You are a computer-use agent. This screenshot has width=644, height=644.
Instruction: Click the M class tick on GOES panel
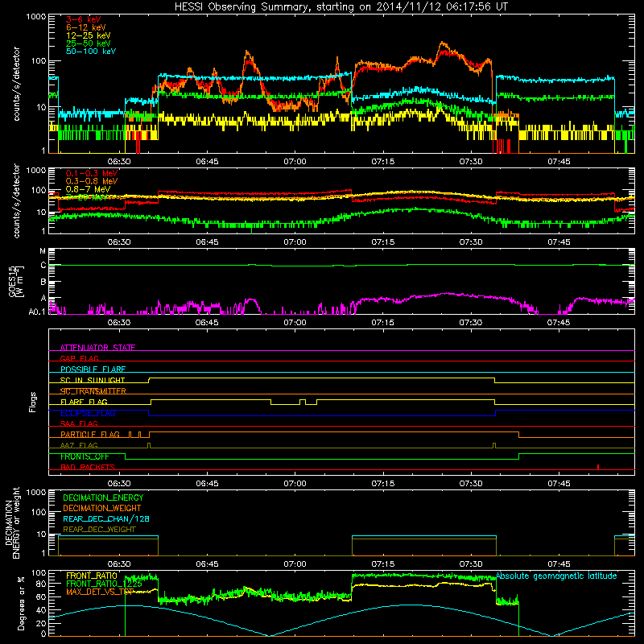click(43, 251)
